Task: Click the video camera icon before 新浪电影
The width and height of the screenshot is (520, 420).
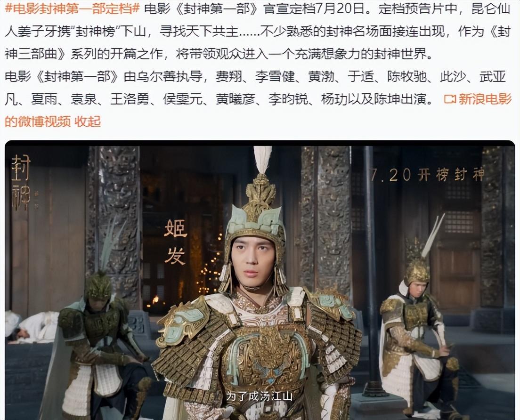Action: point(450,99)
